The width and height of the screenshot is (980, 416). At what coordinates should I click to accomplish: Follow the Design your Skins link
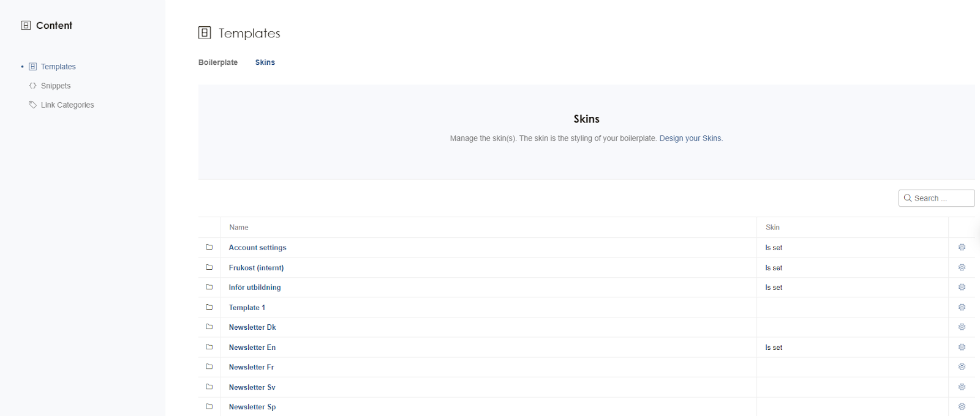click(x=690, y=138)
